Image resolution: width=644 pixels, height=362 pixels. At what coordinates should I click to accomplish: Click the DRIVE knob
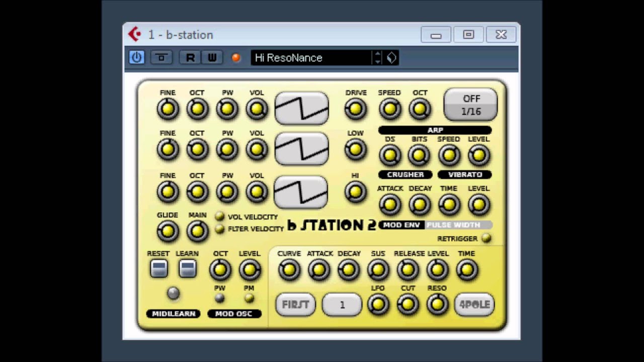click(356, 109)
